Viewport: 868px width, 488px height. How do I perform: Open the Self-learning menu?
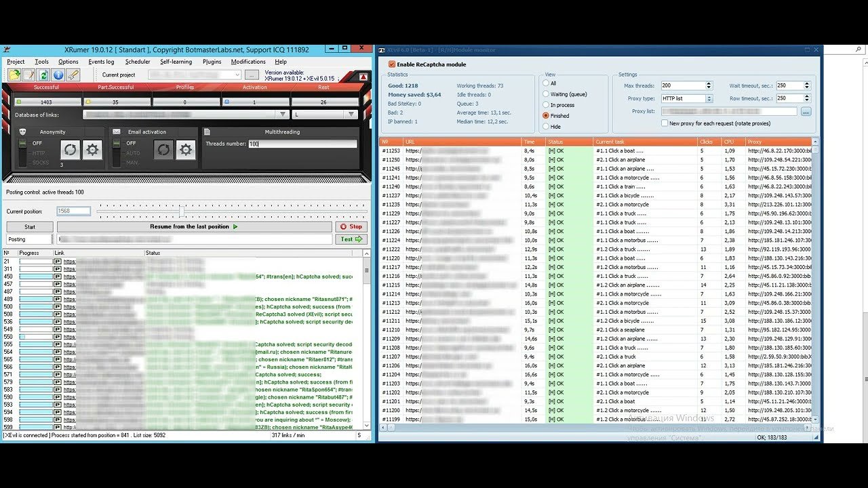click(x=176, y=62)
